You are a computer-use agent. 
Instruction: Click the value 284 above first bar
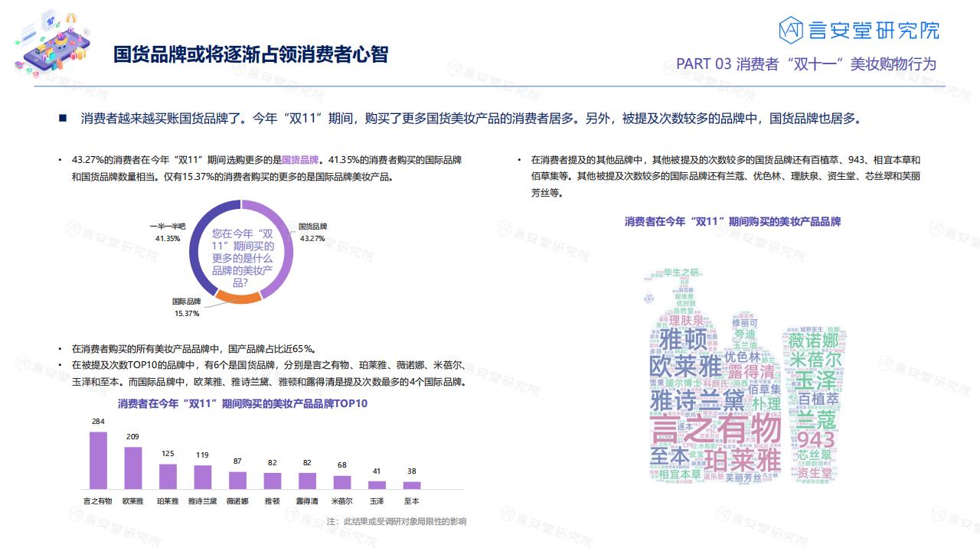(x=98, y=422)
